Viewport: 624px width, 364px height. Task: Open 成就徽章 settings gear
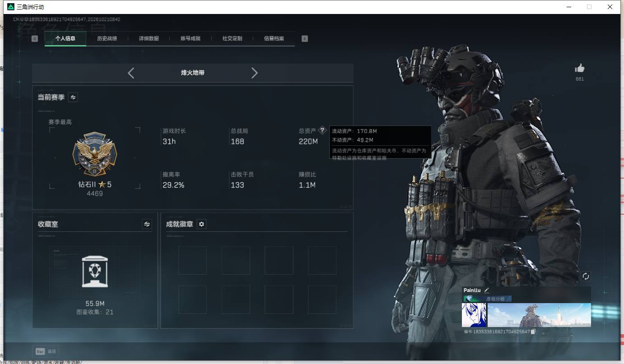(x=202, y=224)
